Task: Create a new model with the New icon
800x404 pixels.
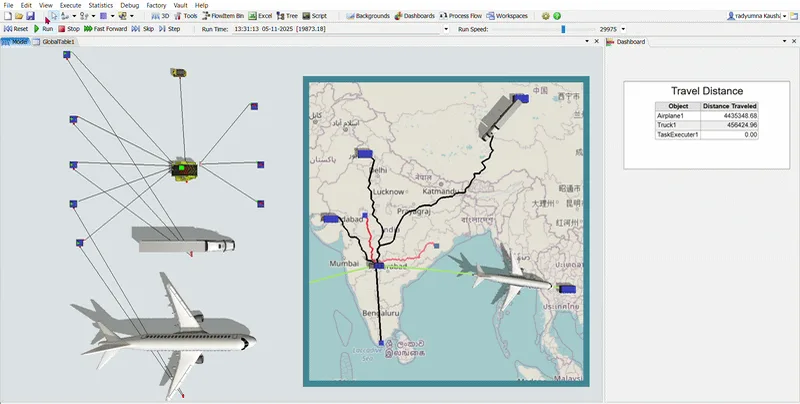Action: point(8,16)
